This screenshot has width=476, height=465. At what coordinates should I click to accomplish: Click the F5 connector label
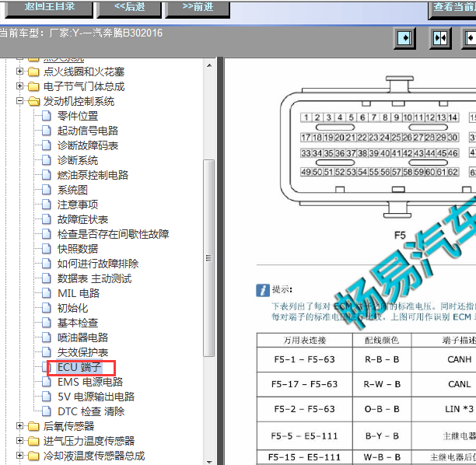tap(400, 236)
